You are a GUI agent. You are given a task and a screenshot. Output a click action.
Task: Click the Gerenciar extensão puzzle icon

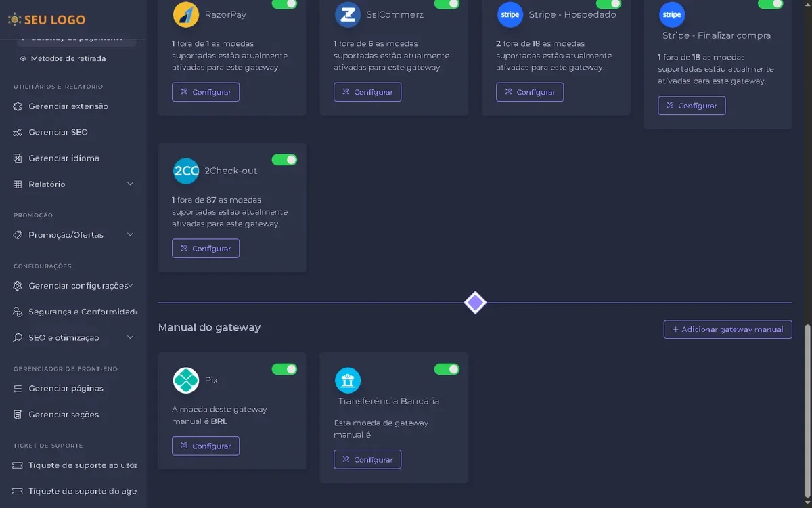(x=18, y=106)
